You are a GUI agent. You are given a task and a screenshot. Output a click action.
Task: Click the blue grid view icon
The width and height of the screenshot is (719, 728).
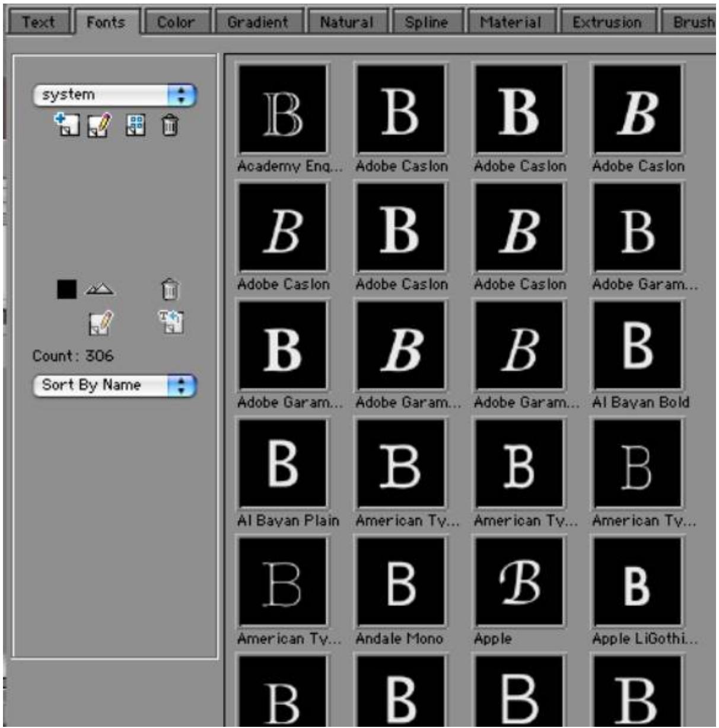click(x=136, y=125)
